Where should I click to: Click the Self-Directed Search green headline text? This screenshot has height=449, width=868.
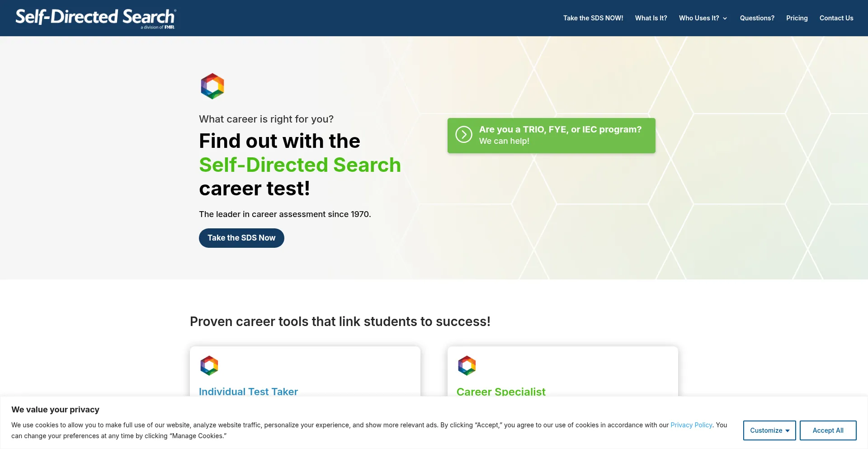coord(300,165)
